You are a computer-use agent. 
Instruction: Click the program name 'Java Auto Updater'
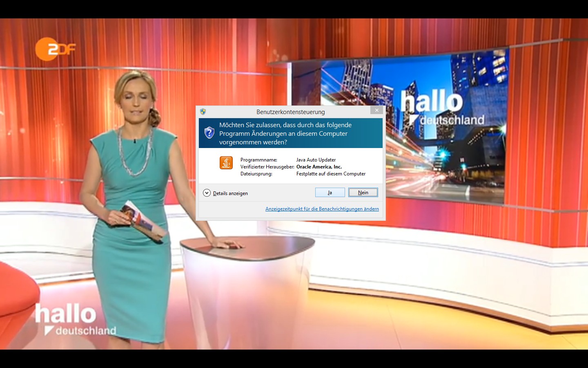point(316,160)
